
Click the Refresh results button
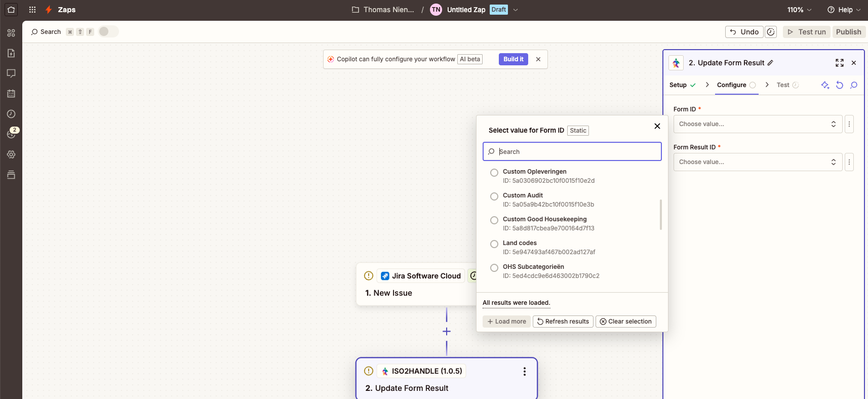(563, 322)
